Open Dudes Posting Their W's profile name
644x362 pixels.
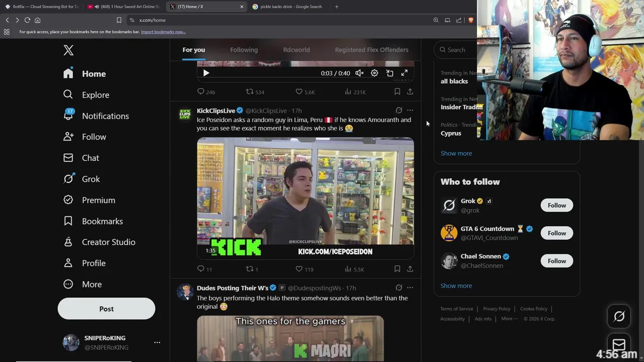[x=232, y=288]
